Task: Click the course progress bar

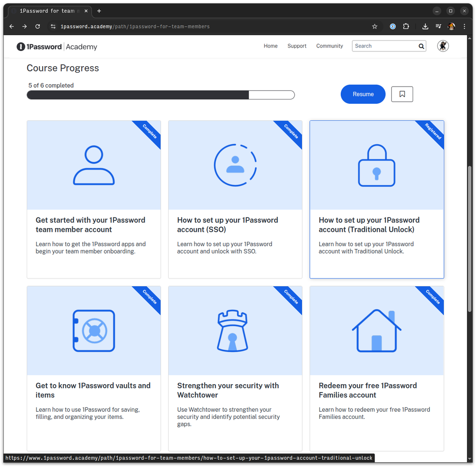Action: (161, 95)
